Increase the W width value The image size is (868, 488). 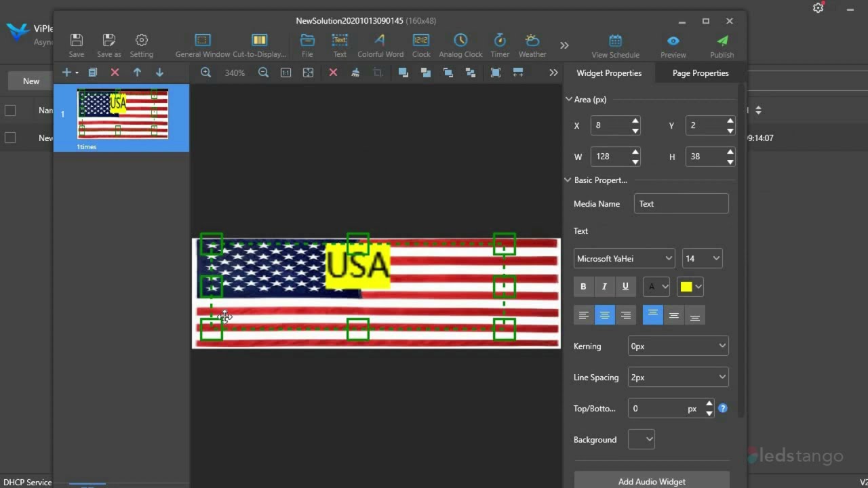tap(635, 152)
